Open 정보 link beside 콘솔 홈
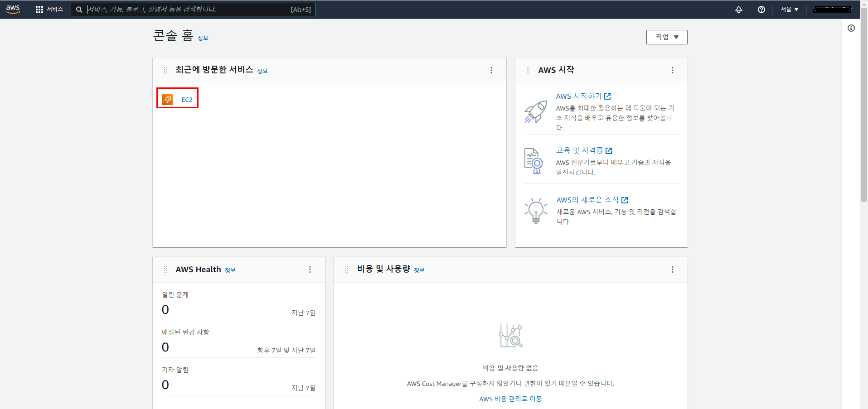 [x=203, y=38]
